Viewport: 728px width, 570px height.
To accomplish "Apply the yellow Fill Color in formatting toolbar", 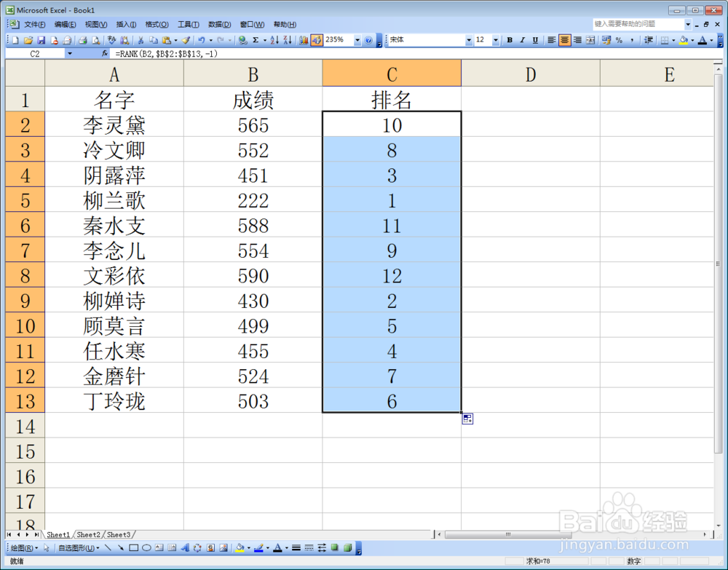I will pyautogui.click(x=683, y=40).
